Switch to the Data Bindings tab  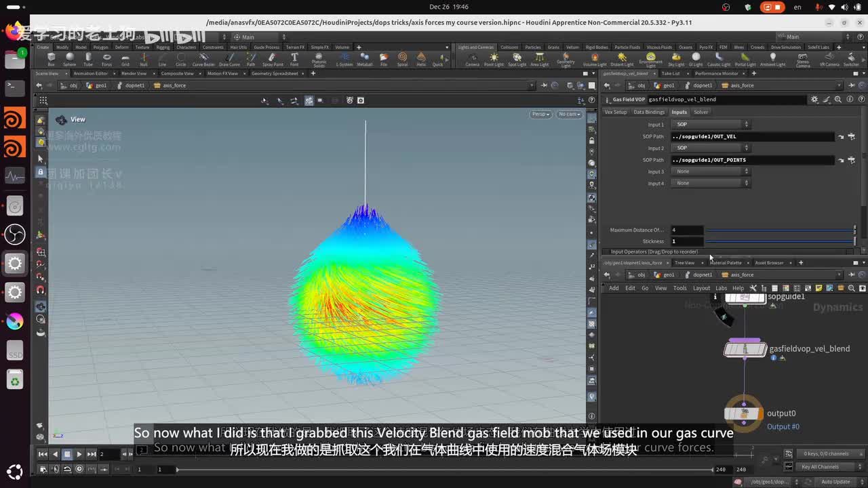point(649,112)
